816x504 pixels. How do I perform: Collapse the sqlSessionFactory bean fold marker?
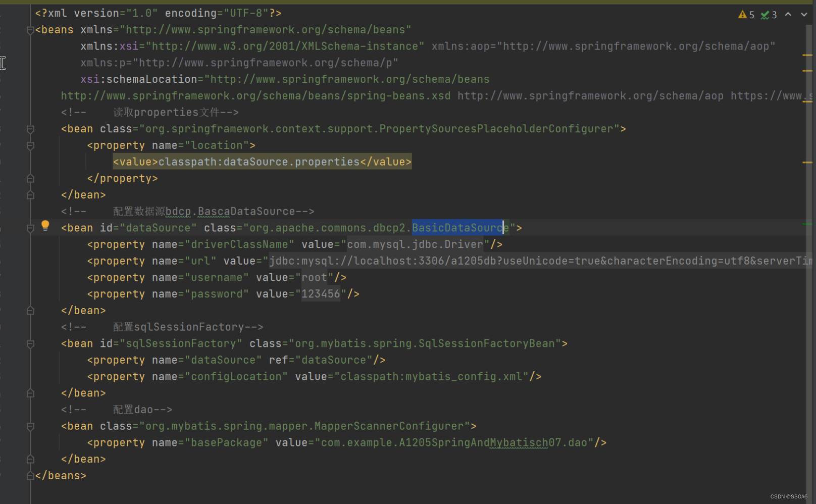pyautogui.click(x=30, y=344)
